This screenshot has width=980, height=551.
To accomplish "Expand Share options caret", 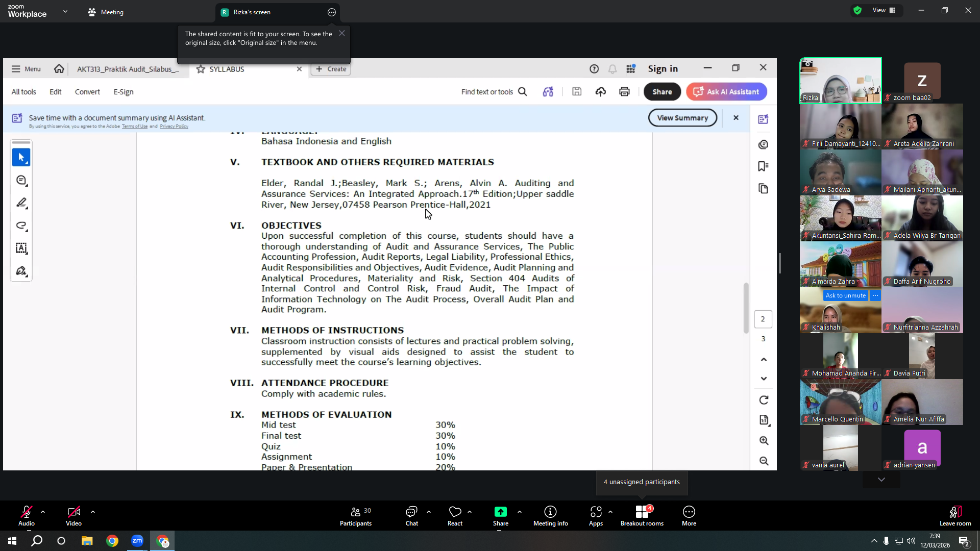I will (520, 512).
